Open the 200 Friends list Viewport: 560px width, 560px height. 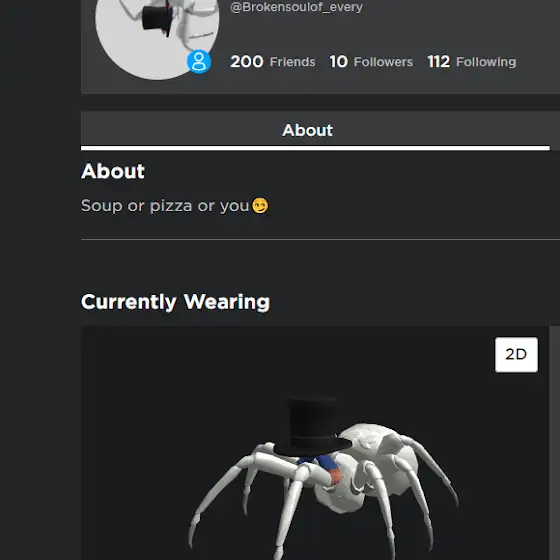[273, 62]
